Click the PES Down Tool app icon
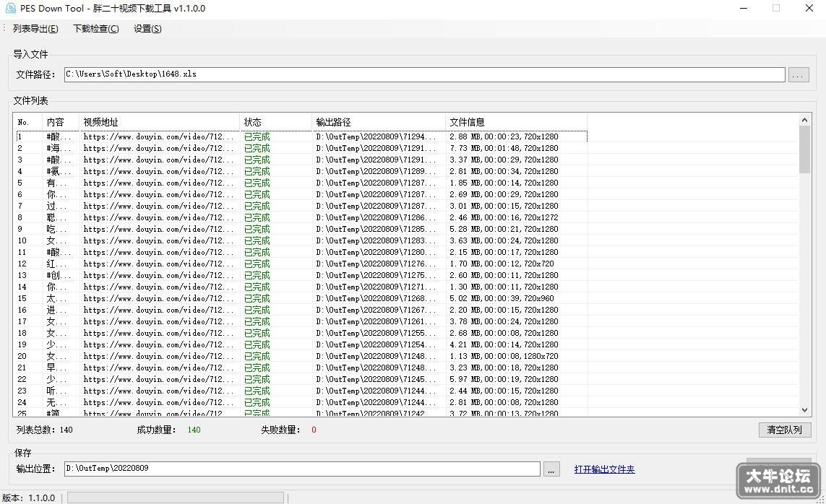This screenshot has width=826, height=504. [x=10, y=9]
